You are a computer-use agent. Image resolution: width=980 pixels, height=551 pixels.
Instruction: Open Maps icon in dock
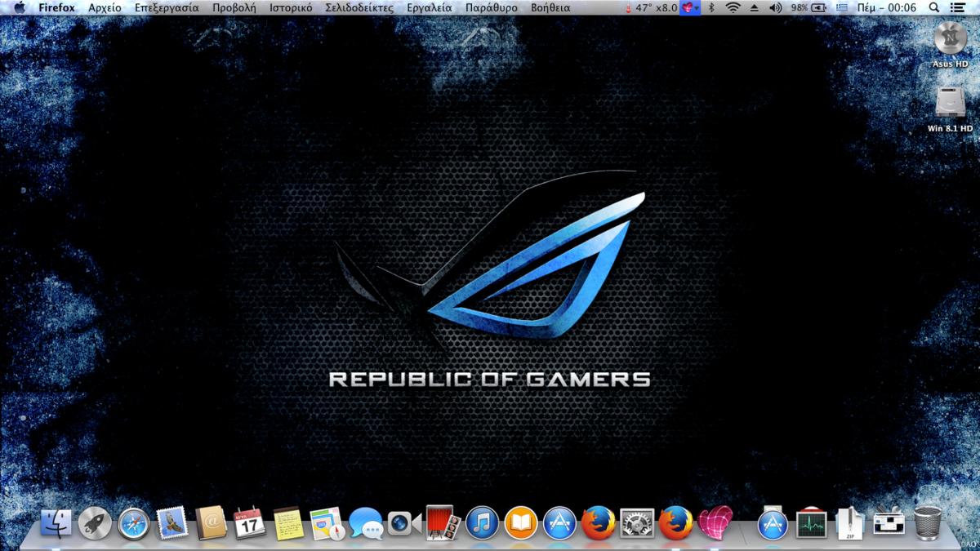point(327,522)
